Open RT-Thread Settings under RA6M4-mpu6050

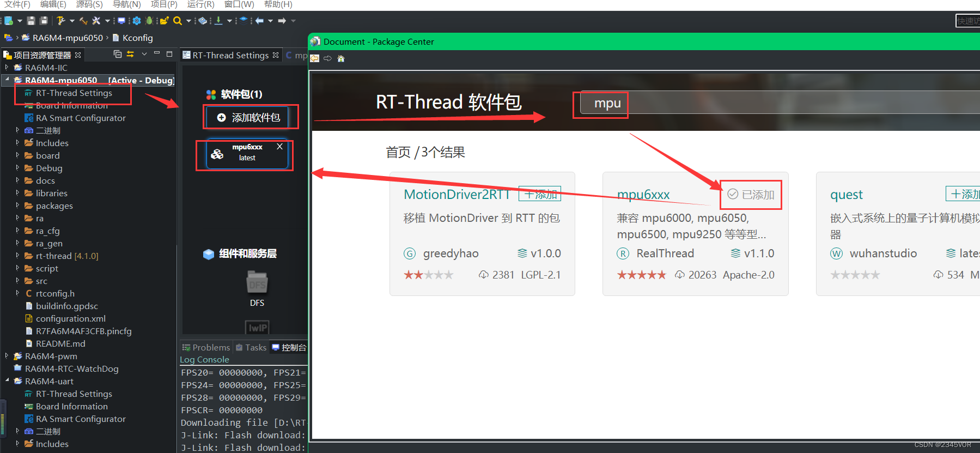pyautogui.click(x=74, y=93)
